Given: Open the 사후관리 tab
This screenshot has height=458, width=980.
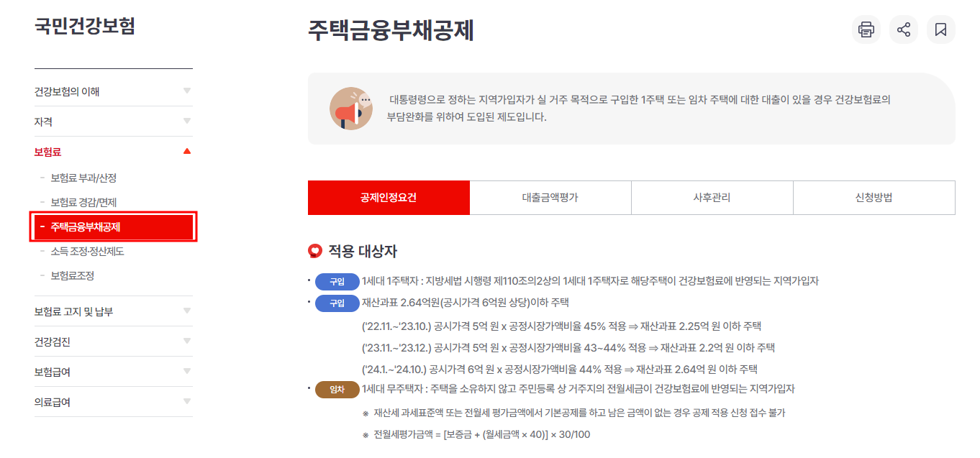Looking at the screenshot, I should [712, 197].
